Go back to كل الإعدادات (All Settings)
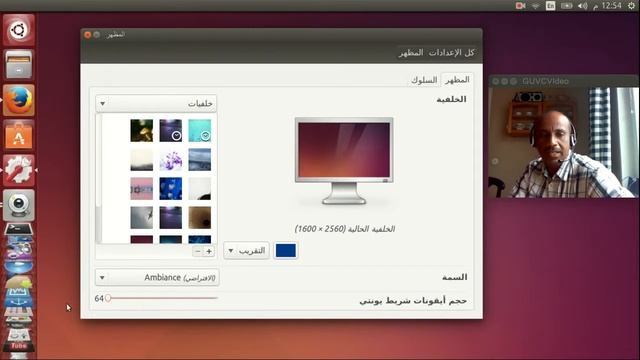640x360 pixels. [451, 53]
